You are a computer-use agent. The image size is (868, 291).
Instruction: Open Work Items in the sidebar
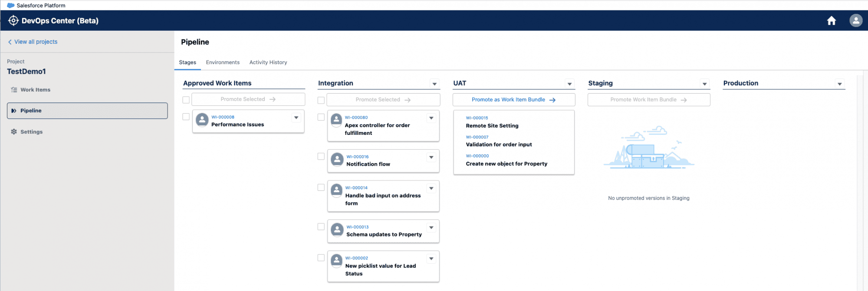pyautogui.click(x=87, y=90)
